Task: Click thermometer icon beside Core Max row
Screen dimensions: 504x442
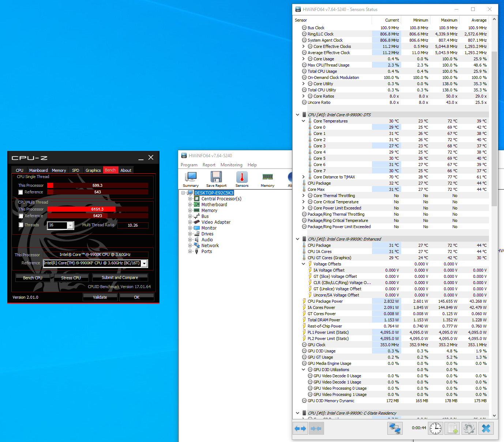Action: pyautogui.click(x=304, y=189)
